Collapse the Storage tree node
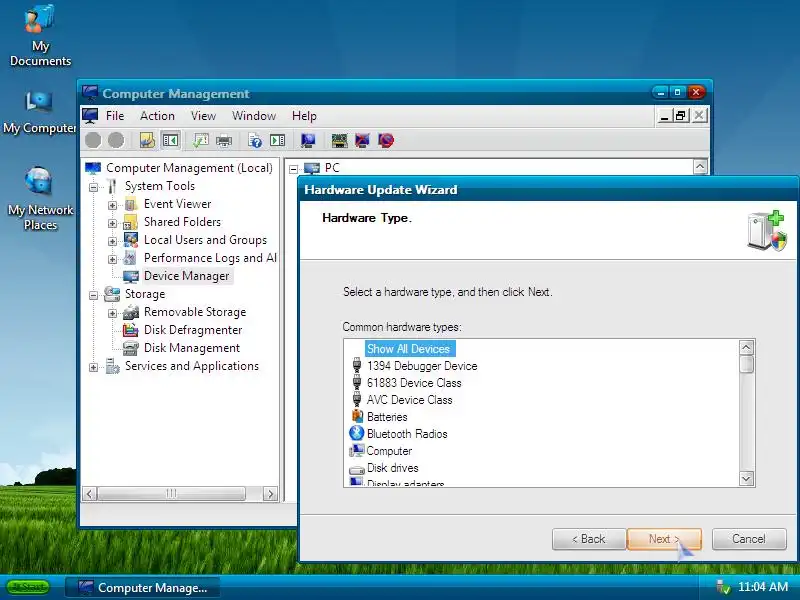The image size is (800, 600). pyautogui.click(x=93, y=295)
